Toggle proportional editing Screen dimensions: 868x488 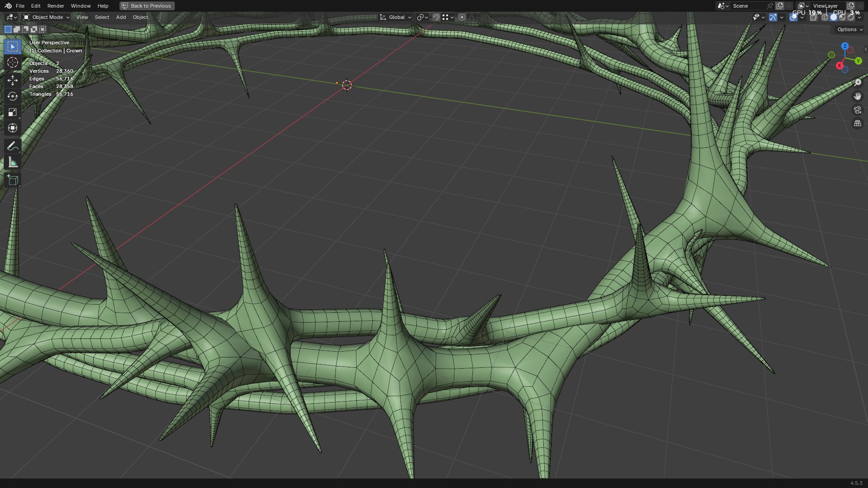462,17
